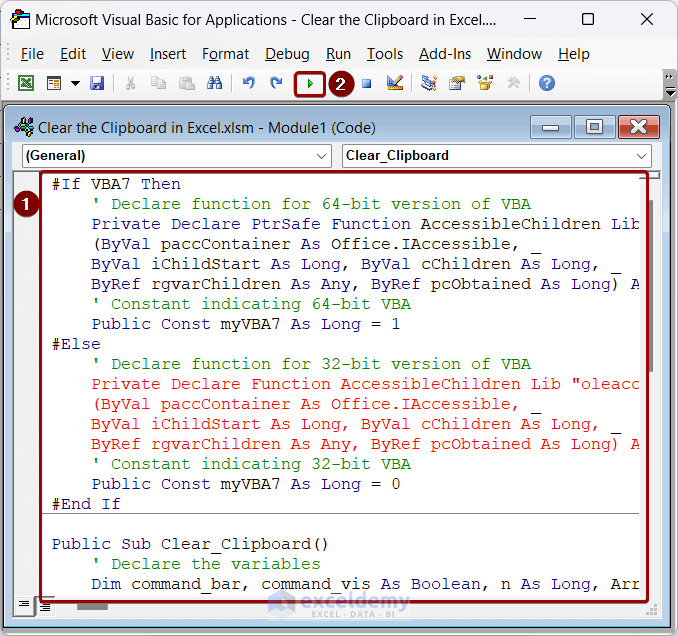
Task: Toggle Design Mode icon
Action: tap(395, 83)
